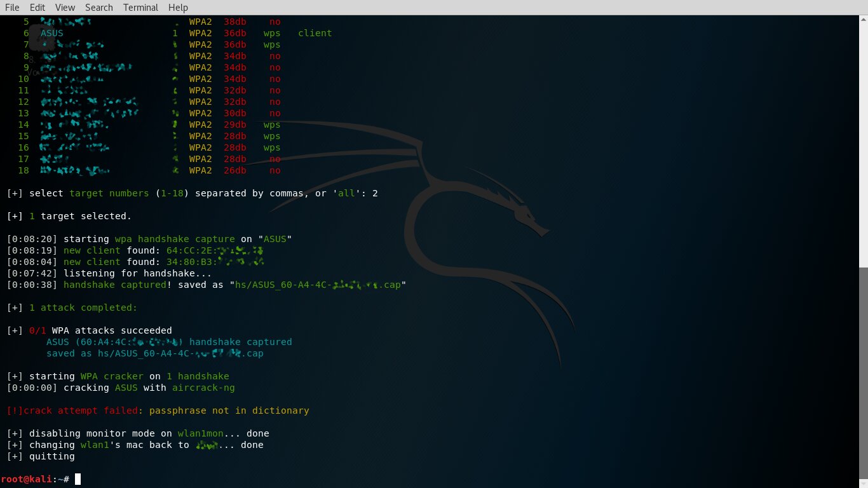Screen dimensions: 868x488
Task: Open the File menu
Action: coord(12,8)
